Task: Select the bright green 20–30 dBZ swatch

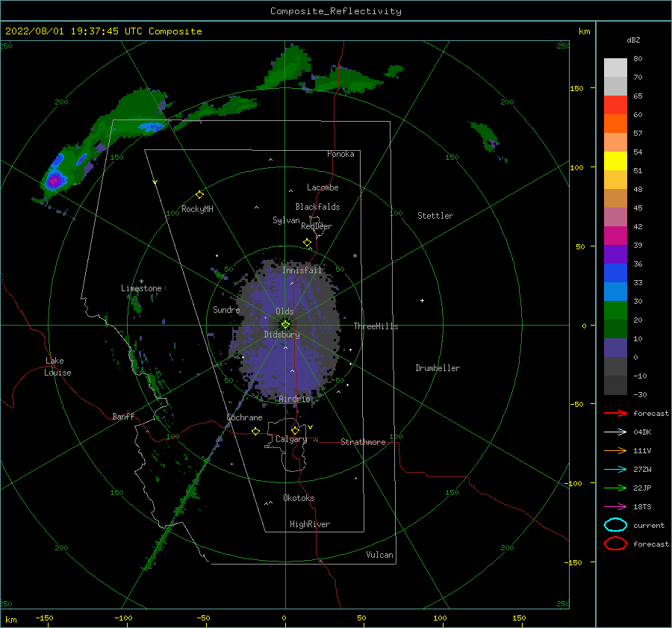Action: point(615,310)
